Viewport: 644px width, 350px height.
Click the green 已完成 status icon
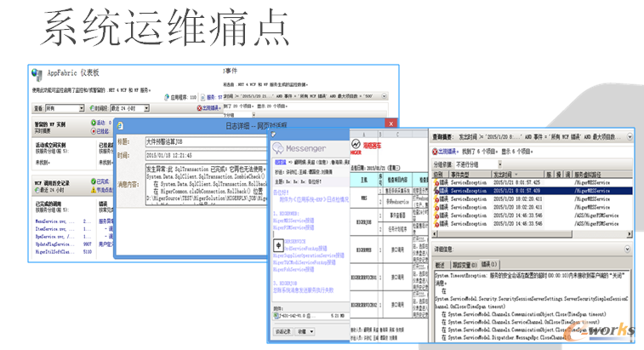[94, 180]
